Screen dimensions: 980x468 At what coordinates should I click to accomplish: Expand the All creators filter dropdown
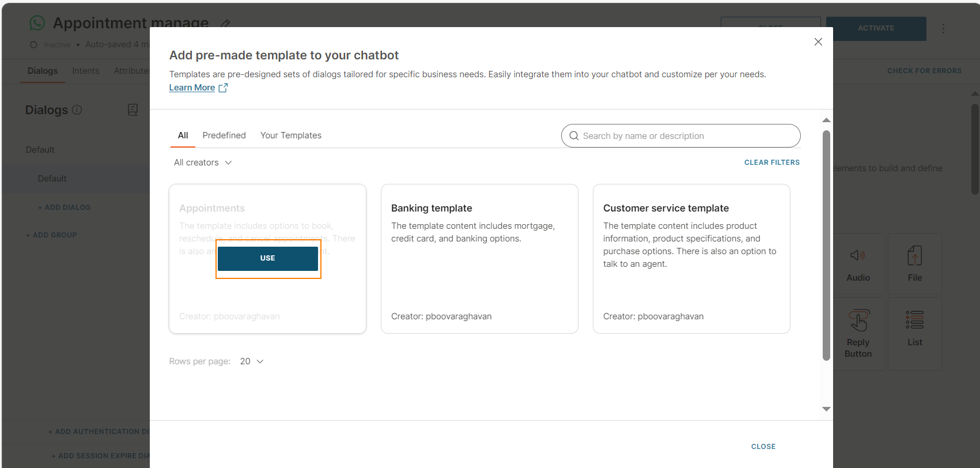coord(203,163)
